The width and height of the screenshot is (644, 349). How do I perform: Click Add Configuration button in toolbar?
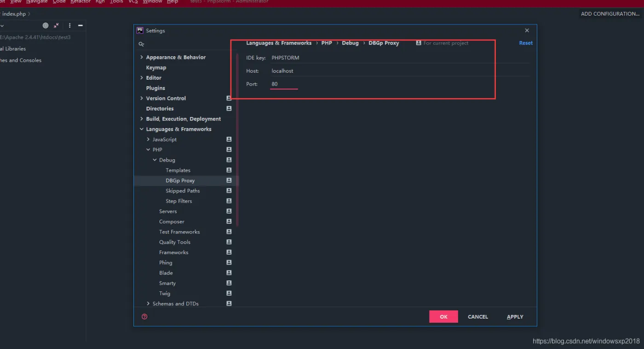coord(610,14)
